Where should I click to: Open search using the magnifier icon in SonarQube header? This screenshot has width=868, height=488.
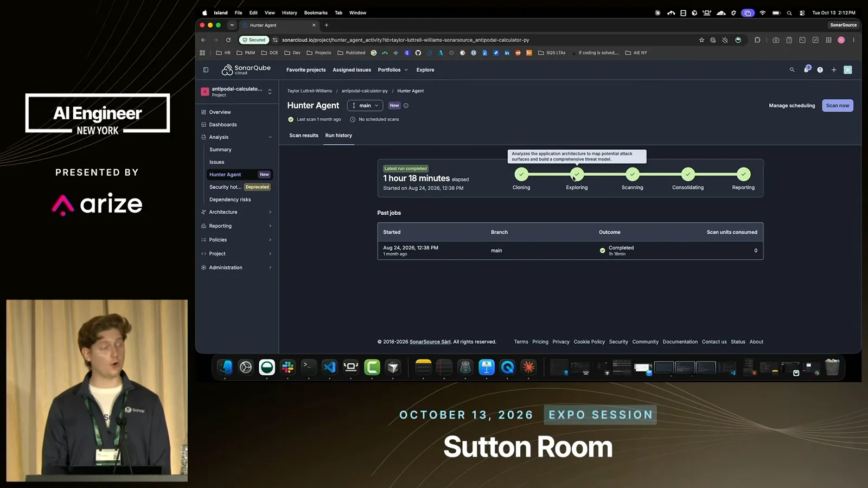(x=792, y=70)
